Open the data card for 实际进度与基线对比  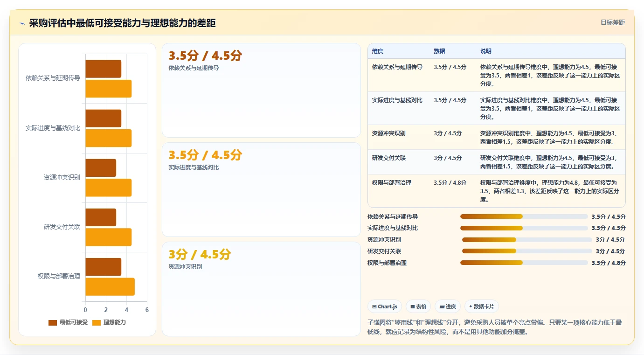(261, 189)
